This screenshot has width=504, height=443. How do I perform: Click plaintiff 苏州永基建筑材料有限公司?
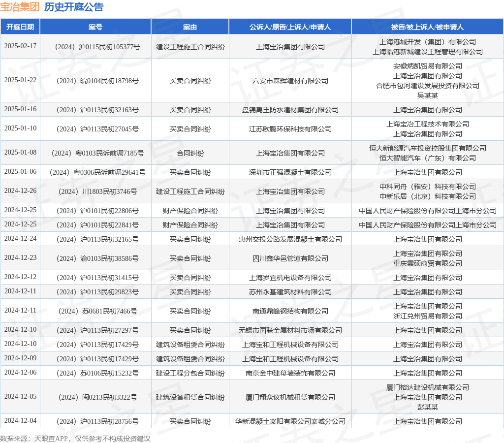(290, 292)
